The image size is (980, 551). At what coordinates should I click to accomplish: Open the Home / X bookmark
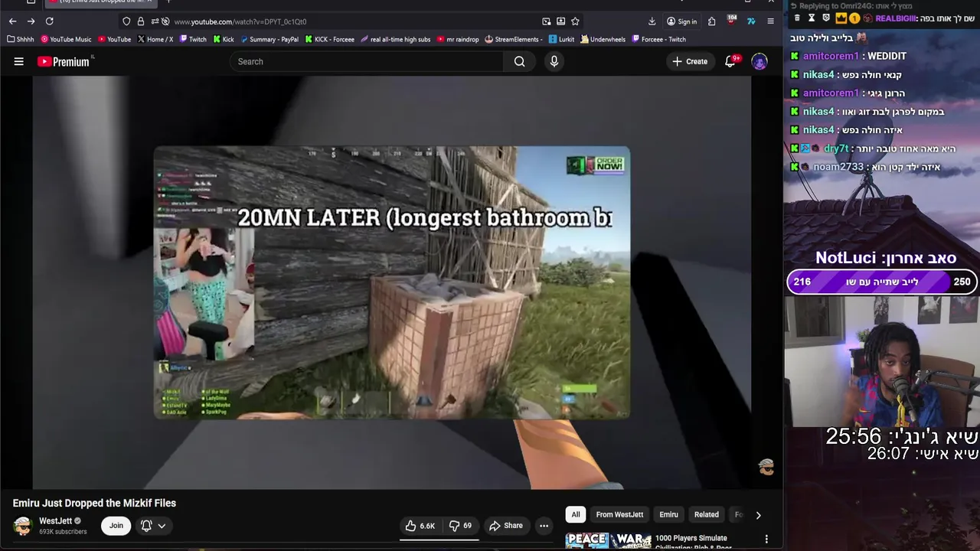(155, 39)
